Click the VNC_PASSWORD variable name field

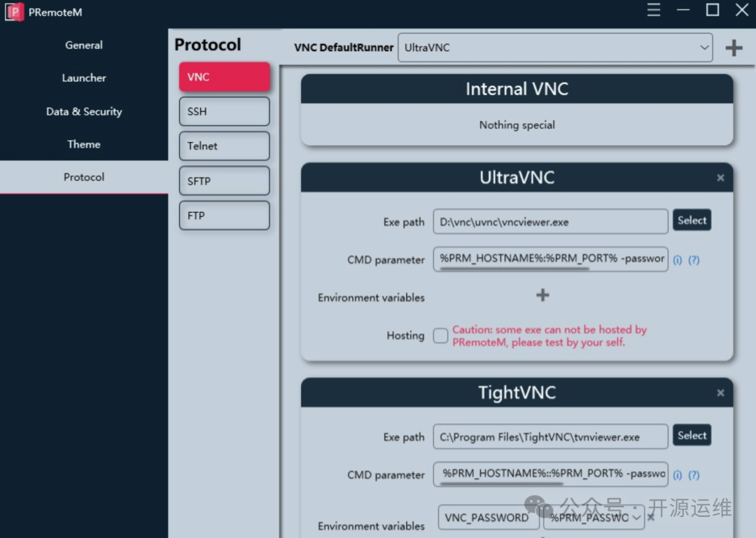click(489, 517)
